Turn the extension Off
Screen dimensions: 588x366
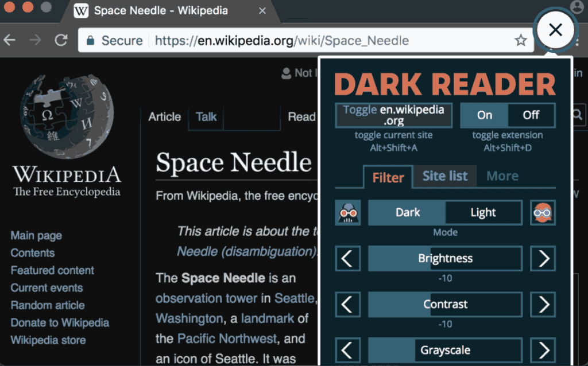531,115
